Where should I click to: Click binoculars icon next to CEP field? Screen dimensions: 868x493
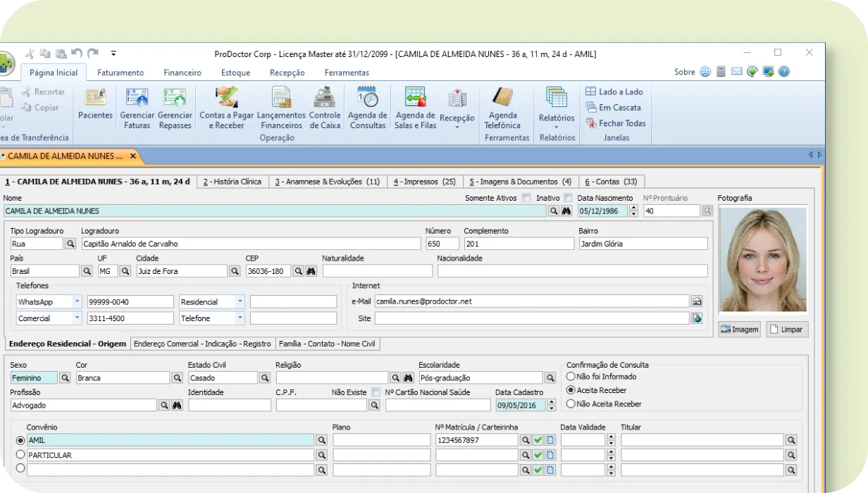(x=311, y=271)
